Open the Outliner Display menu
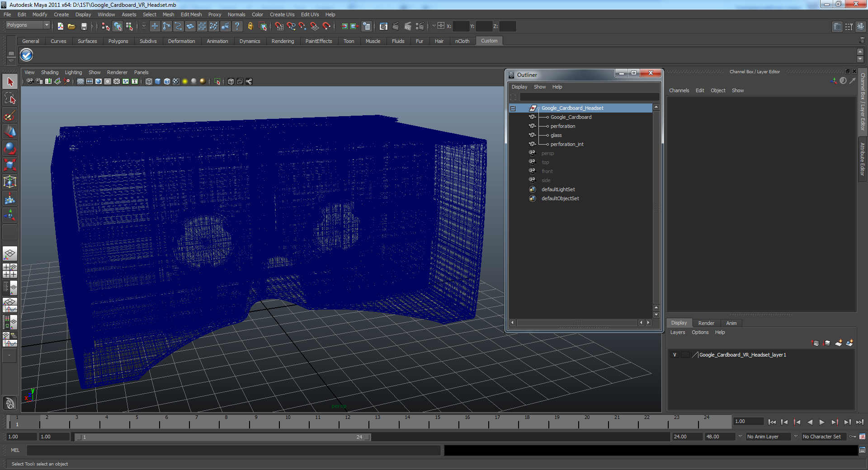Viewport: 868px width, 470px height. pos(519,87)
